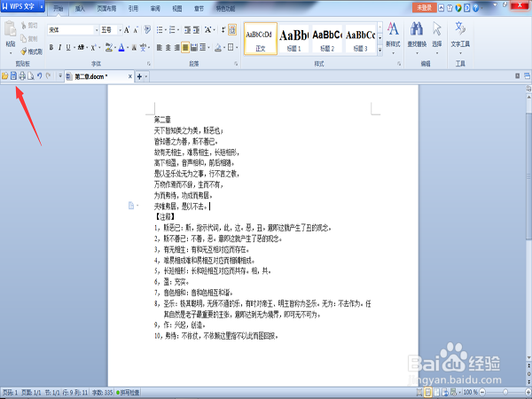Decrease font size with shrink font icon
Viewport: 532px width, 399px height.
pyautogui.click(x=136, y=30)
